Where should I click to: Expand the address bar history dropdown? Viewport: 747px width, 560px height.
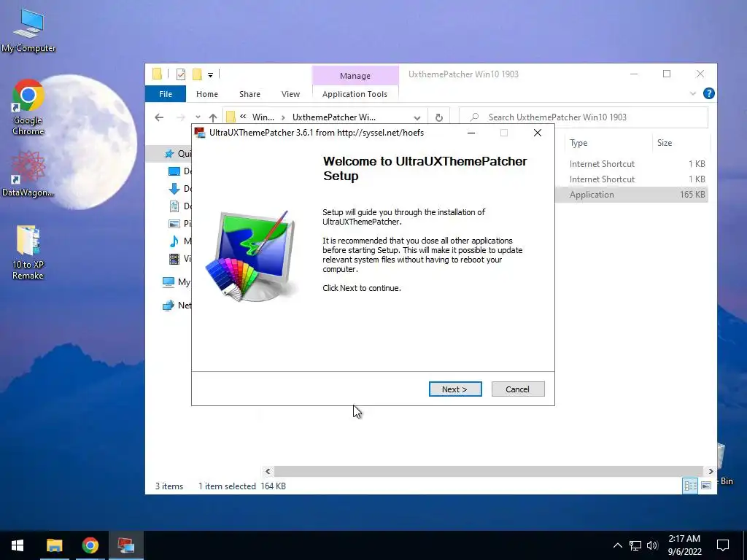[x=417, y=117]
